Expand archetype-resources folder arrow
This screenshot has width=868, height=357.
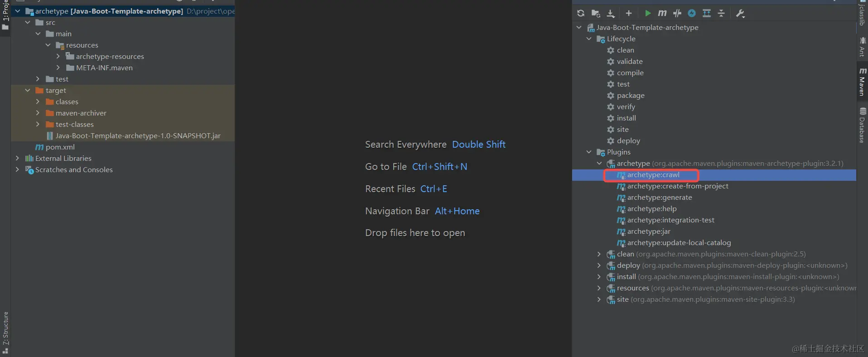coord(58,56)
